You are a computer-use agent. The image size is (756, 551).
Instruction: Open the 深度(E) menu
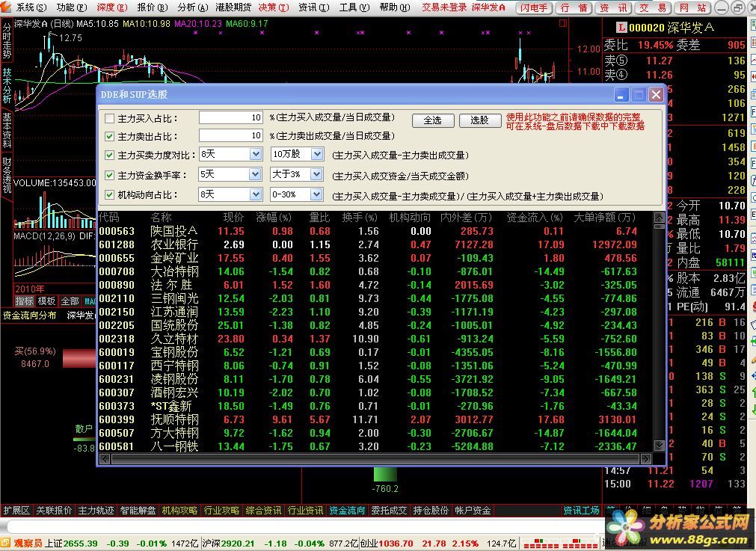click(112, 7)
